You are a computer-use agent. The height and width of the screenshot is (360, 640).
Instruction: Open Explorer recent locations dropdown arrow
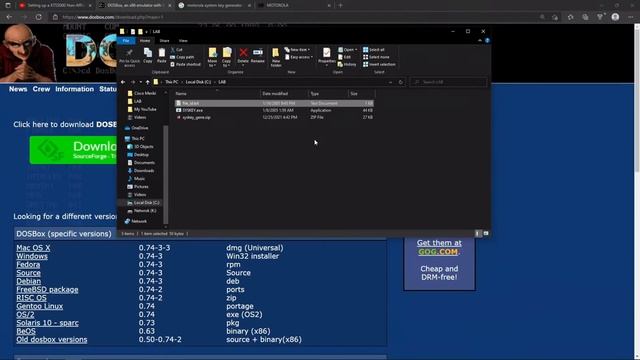click(141, 82)
